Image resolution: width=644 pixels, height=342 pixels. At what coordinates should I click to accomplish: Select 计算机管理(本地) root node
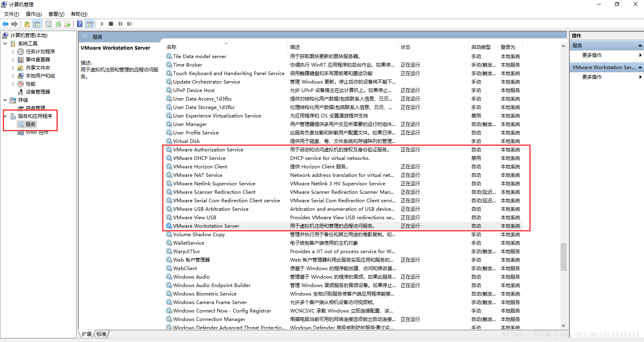29,36
